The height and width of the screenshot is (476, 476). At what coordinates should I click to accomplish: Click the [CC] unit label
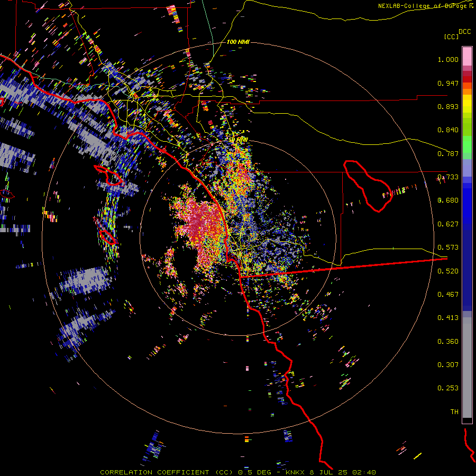tap(451, 36)
